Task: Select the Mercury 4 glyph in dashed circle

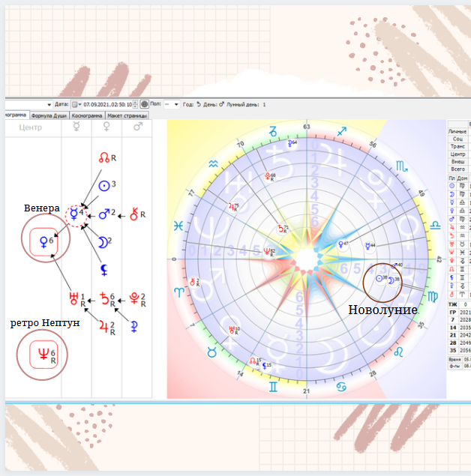Action: click(76, 215)
